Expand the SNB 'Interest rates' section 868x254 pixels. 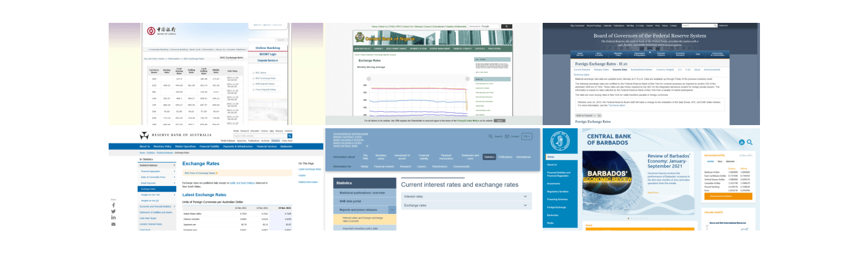(x=526, y=196)
